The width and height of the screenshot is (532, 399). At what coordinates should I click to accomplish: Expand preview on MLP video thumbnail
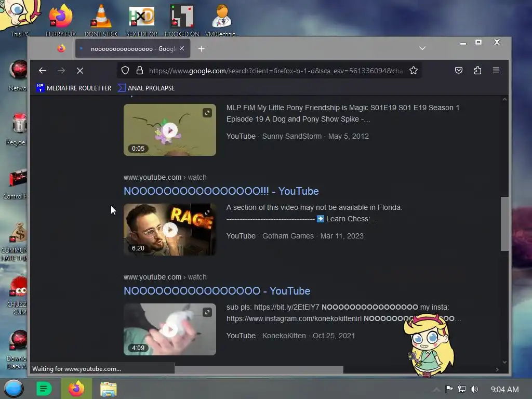tap(207, 113)
